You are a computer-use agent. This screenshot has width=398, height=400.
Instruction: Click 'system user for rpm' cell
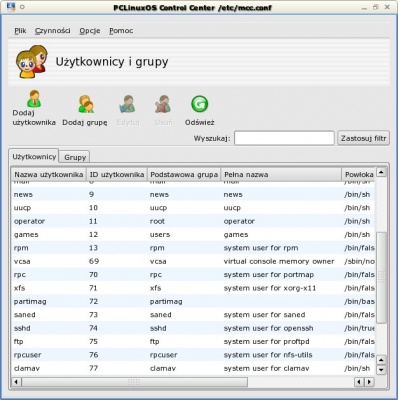point(261,248)
